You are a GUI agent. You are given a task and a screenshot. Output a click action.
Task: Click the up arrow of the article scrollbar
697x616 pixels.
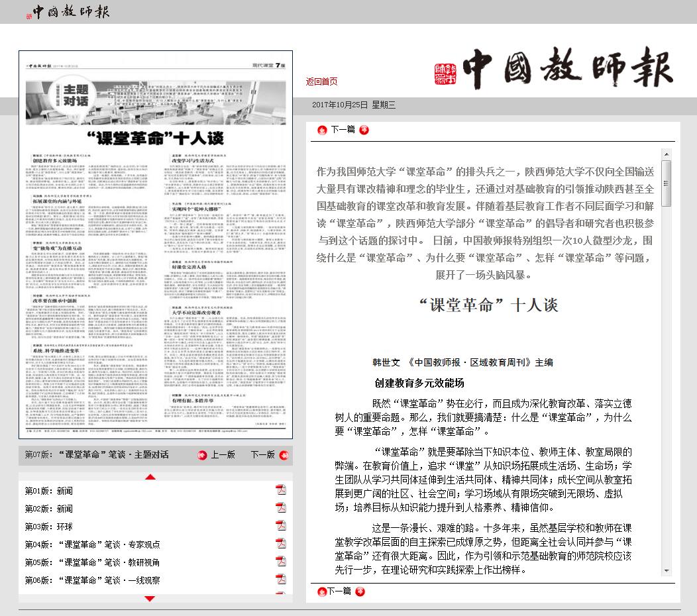(667, 154)
